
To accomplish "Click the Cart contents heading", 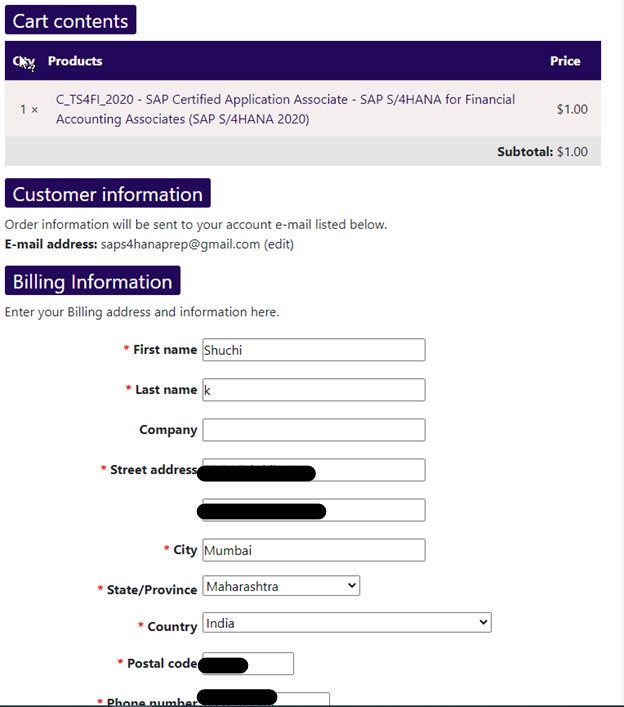I will point(70,21).
